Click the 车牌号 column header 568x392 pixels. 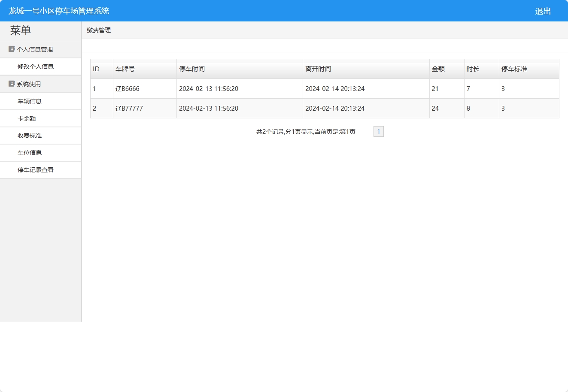point(125,69)
